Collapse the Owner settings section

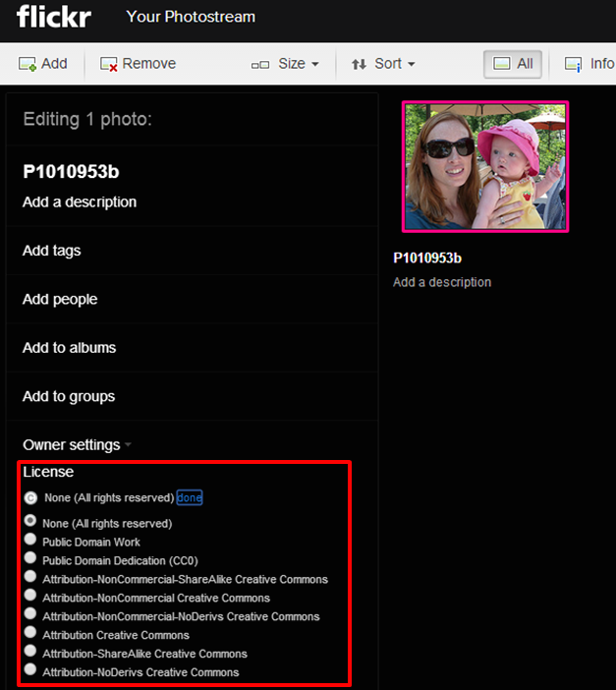pyautogui.click(x=128, y=444)
